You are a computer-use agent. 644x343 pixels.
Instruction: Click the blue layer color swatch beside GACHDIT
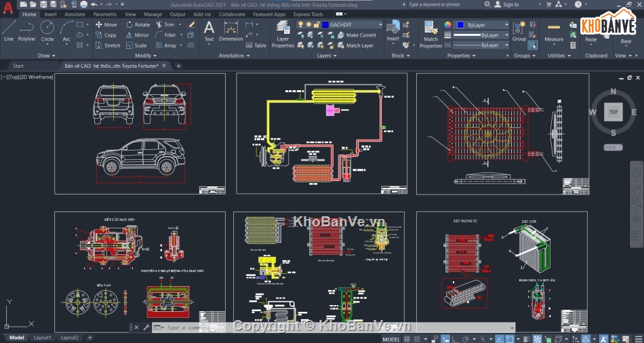tap(325, 24)
